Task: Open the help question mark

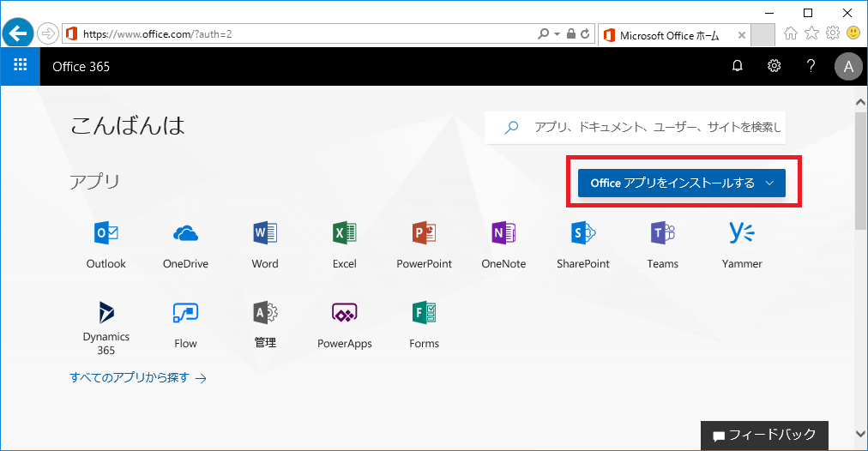Action: point(811,66)
